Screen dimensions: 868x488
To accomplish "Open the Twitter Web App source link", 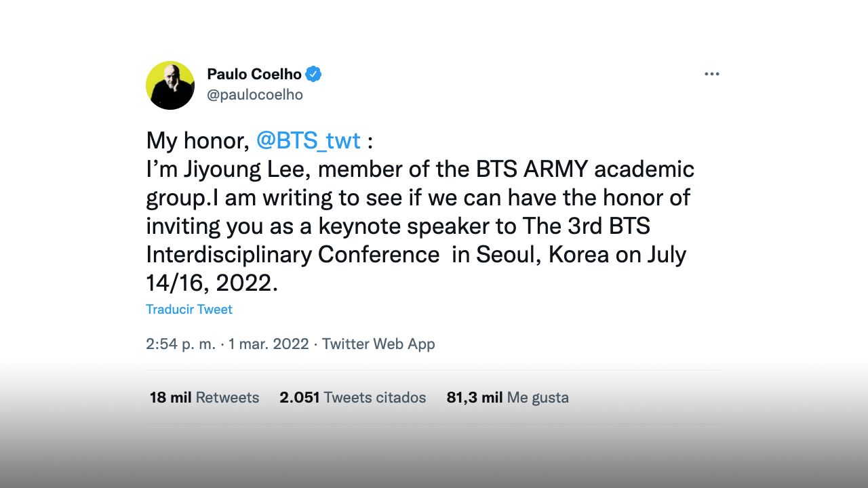I will pos(378,344).
